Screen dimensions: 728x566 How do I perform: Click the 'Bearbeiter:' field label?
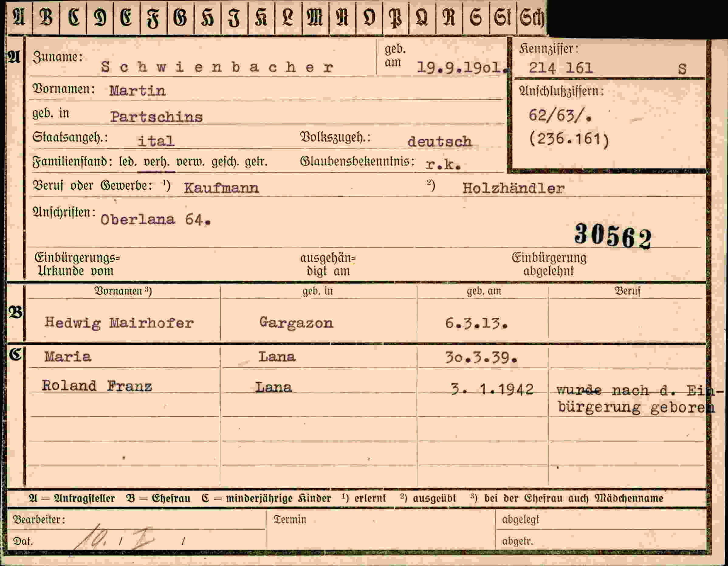coord(39,519)
